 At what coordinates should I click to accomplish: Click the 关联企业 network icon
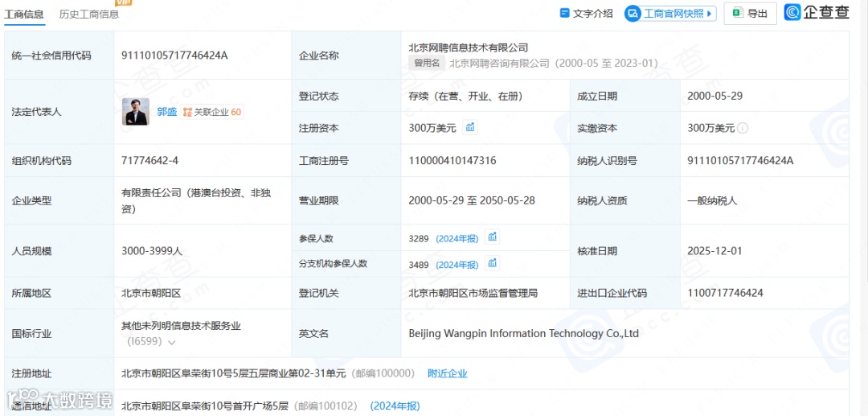click(187, 112)
